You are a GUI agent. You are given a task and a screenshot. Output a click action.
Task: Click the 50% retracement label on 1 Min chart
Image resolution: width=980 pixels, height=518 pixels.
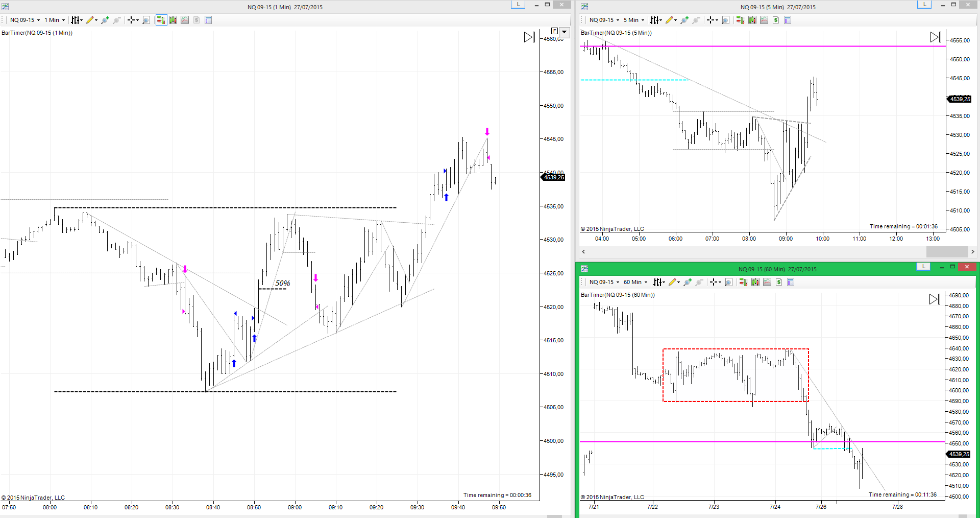[283, 283]
